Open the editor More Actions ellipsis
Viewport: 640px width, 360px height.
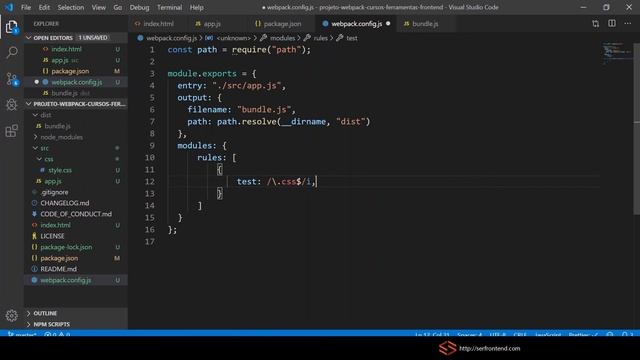pos(628,24)
